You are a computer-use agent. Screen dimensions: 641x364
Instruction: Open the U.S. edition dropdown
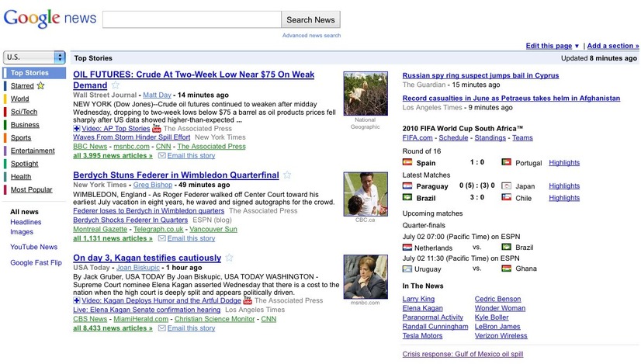[x=34, y=57]
